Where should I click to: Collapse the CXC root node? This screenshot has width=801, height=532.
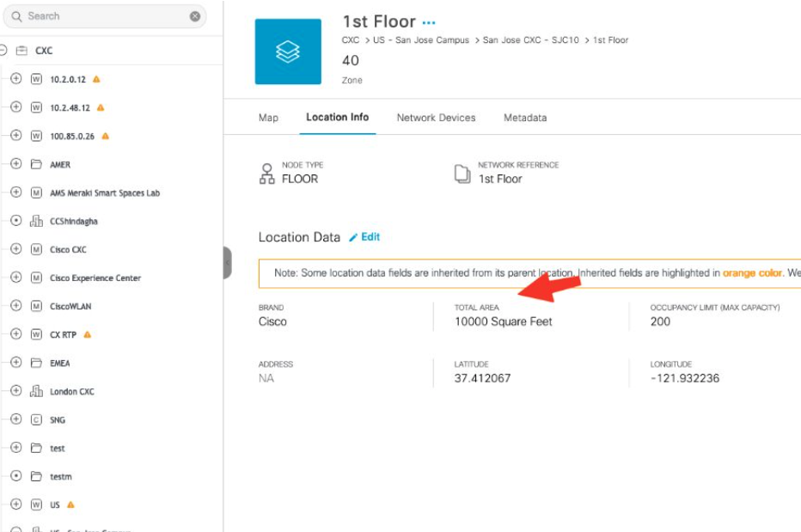point(4,51)
